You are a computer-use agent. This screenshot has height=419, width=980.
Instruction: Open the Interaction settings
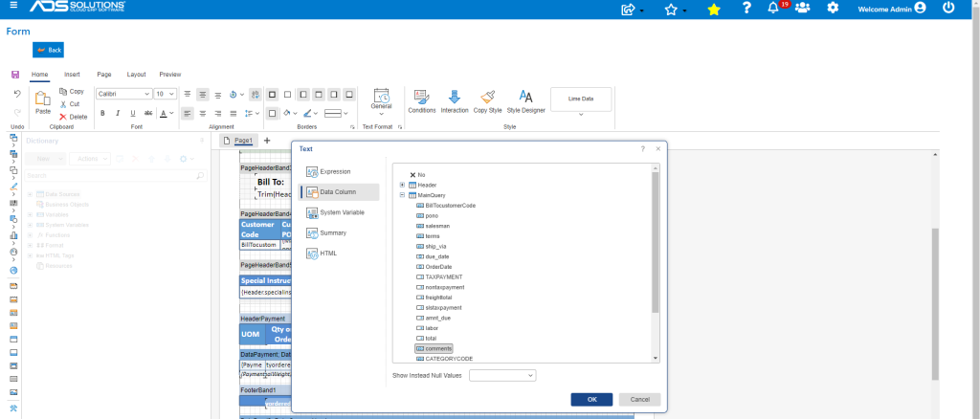[x=455, y=101]
